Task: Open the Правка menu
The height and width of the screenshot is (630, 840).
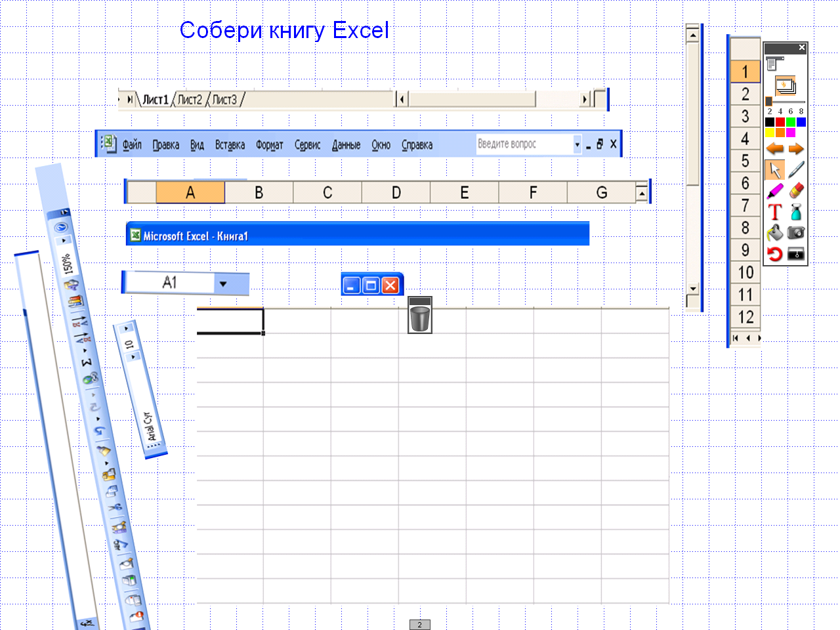Action: pos(165,144)
